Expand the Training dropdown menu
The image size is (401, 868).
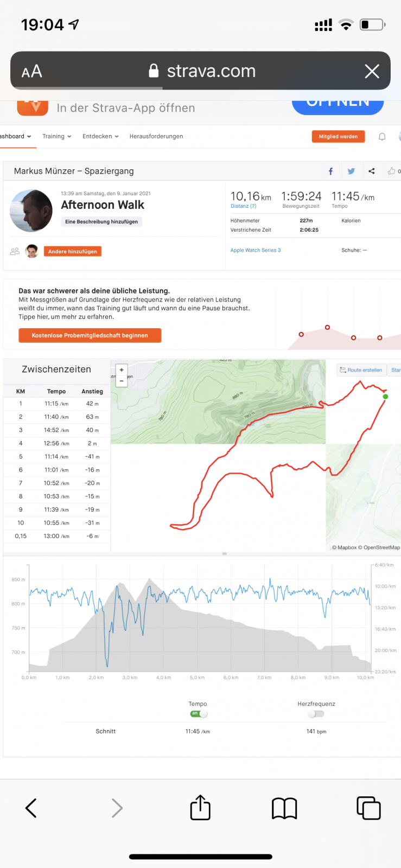(56, 137)
